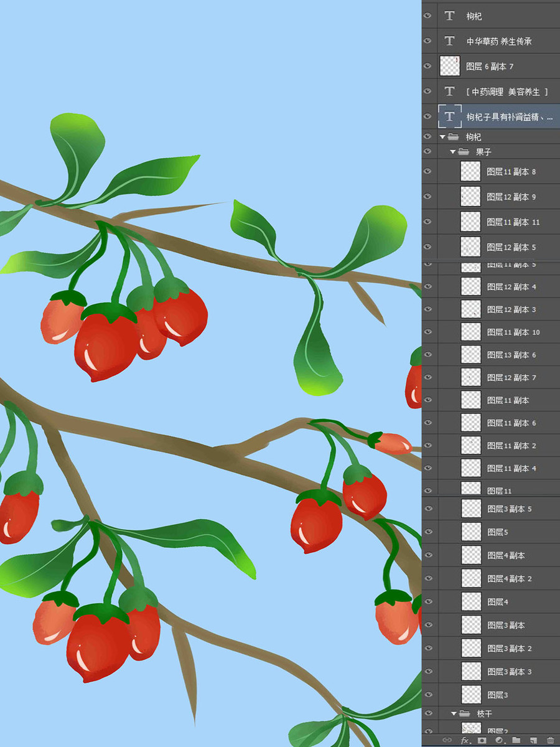Open the fx layer style menu
This screenshot has width=560, height=747.
pos(465,740)
